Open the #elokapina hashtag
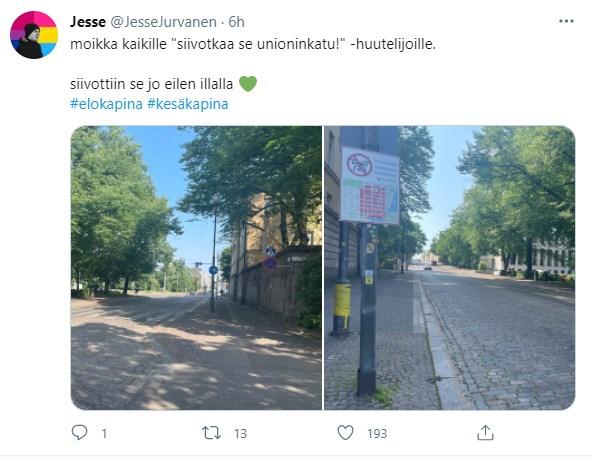The image size is (592, 457). pyautogui.click(x=106, y=104)
